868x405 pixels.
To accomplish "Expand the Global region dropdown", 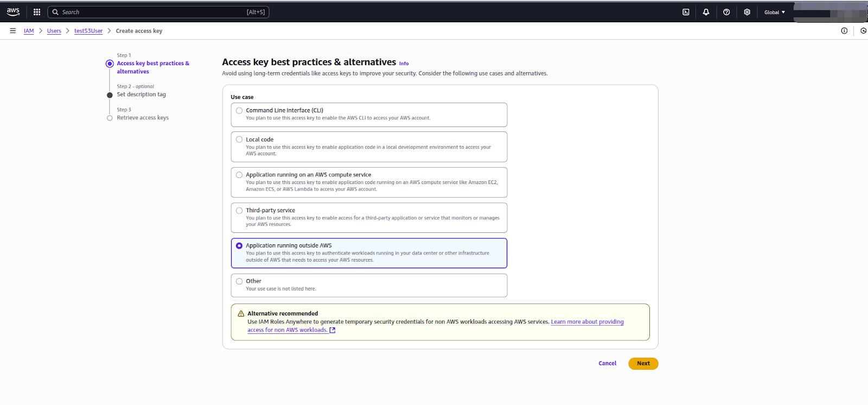I will point(774,12).
